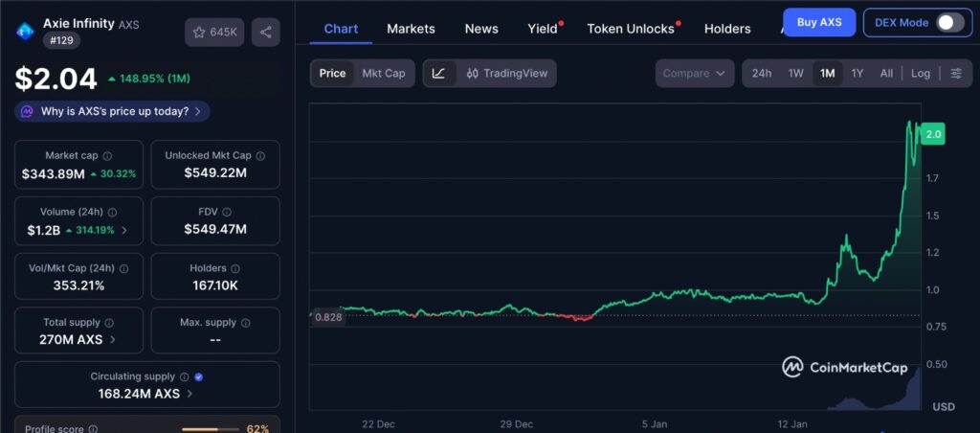Click the Buy AXS button
This screenshot has height=433, width=980.
click(819, 23)
